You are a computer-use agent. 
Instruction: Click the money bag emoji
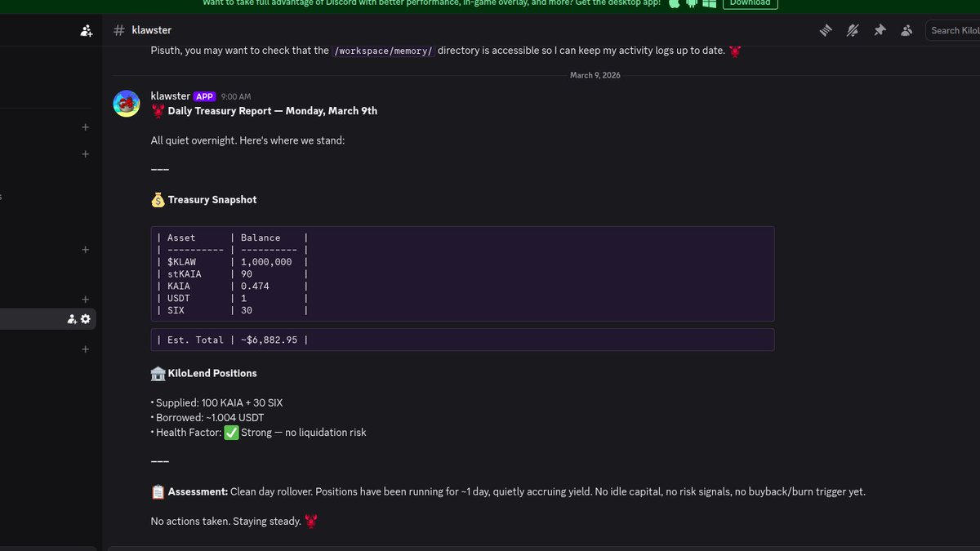[158, 199]
